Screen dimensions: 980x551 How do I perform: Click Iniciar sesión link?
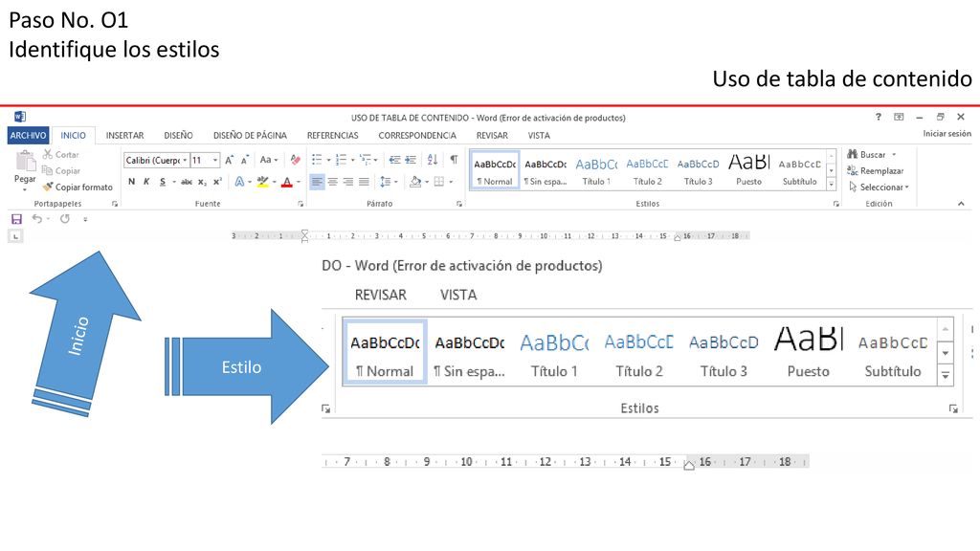click(x=947, y=133)
